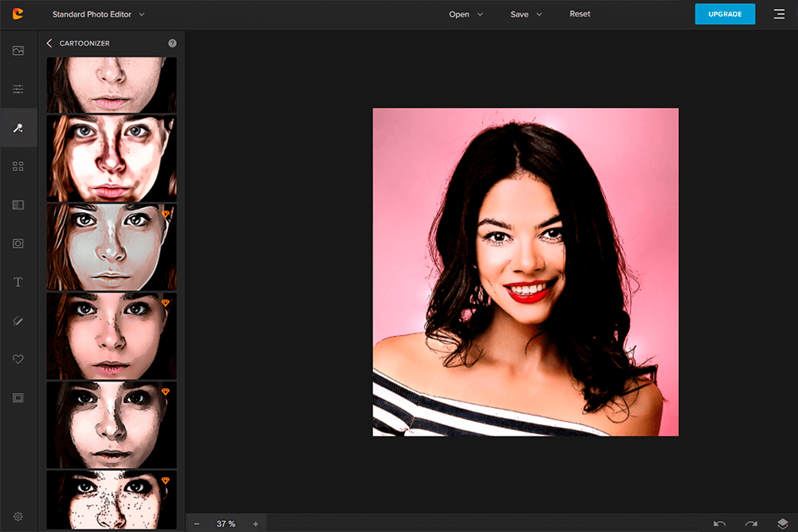Expand the Open menu dropdown
This screenshot has height=532, width=798.
click(465, 14)
